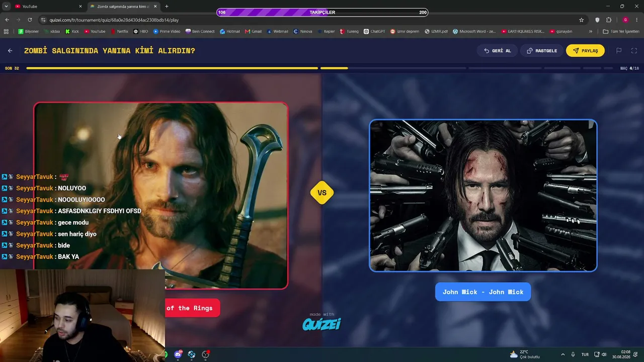Open the Kick bookmark
This screenshot has width=644, height=362.
coord(72,31)
